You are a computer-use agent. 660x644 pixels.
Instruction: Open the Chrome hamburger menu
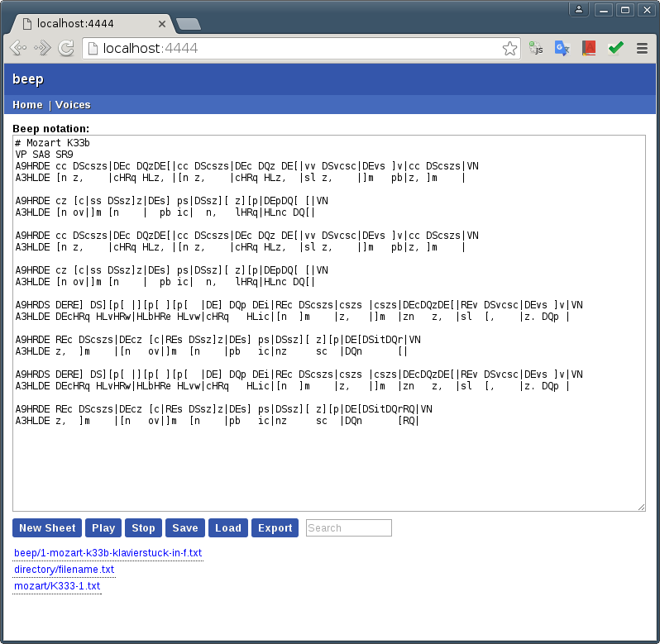tap(642, 49)
